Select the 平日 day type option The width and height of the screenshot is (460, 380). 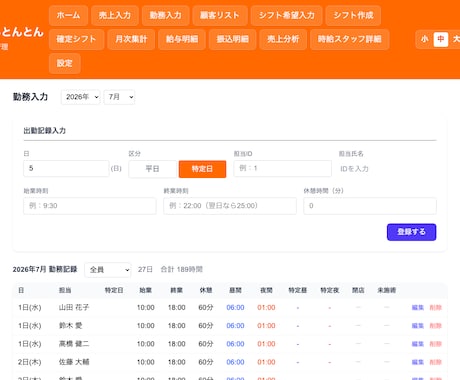[152, 169]
